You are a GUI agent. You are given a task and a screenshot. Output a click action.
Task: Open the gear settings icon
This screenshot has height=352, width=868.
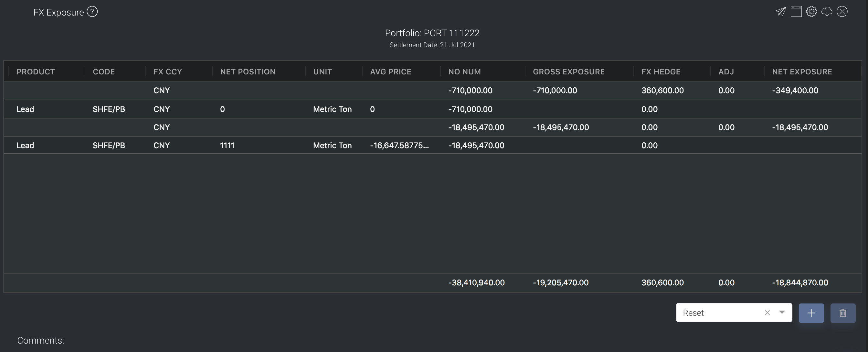[811, 11]
